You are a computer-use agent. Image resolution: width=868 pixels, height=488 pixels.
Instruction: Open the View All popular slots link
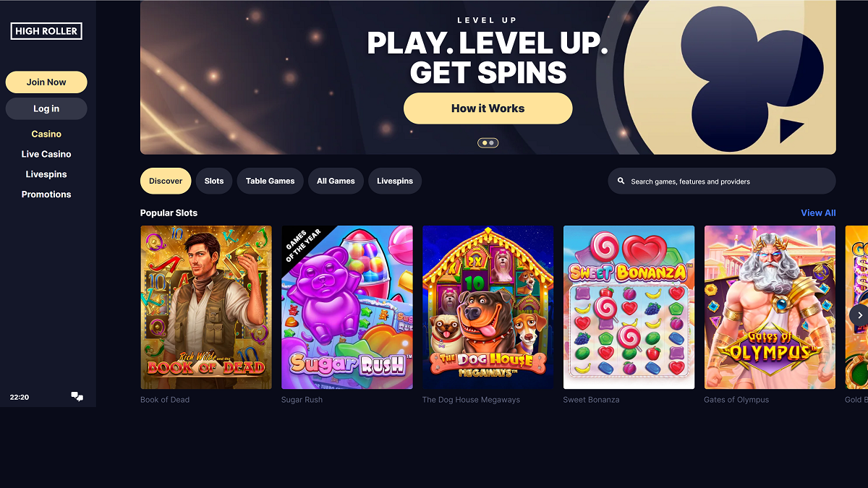818,213
